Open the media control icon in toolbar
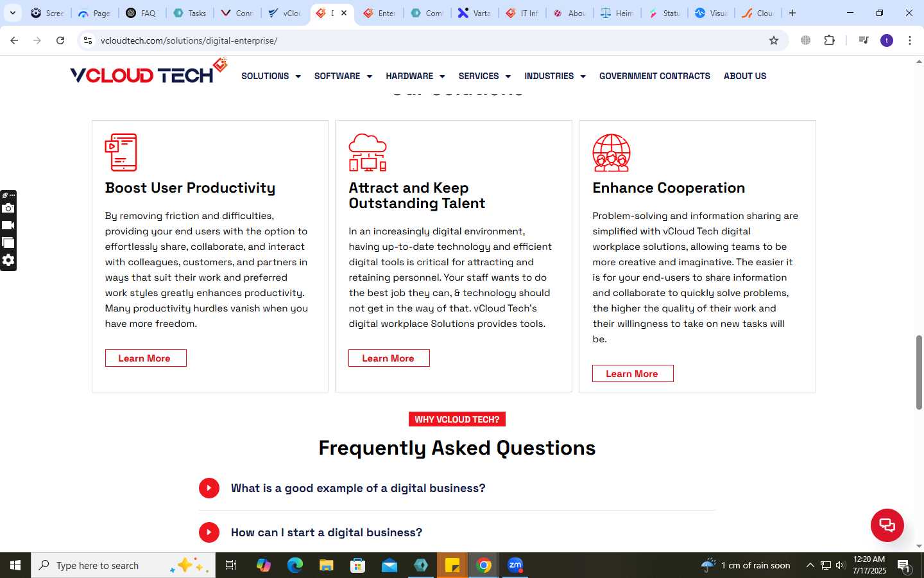Image resolution: width=924 pixels, height=578 pixels. (864, 40)
